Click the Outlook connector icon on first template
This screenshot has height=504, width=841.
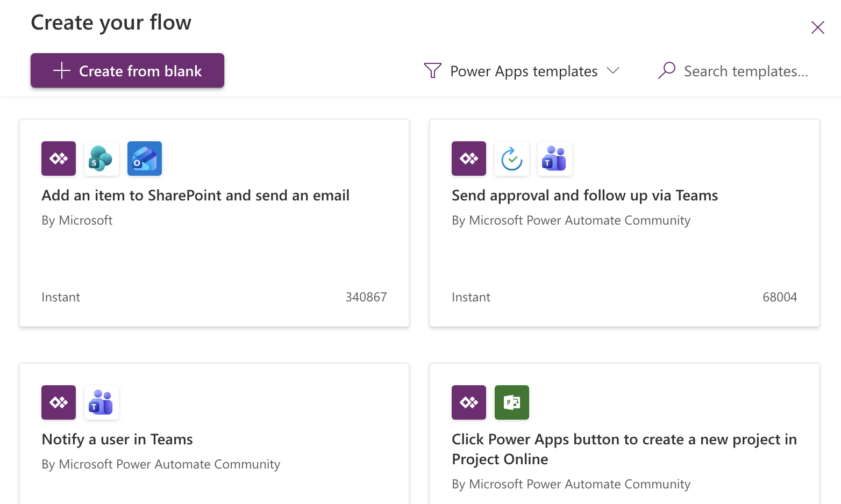[144, 158]
